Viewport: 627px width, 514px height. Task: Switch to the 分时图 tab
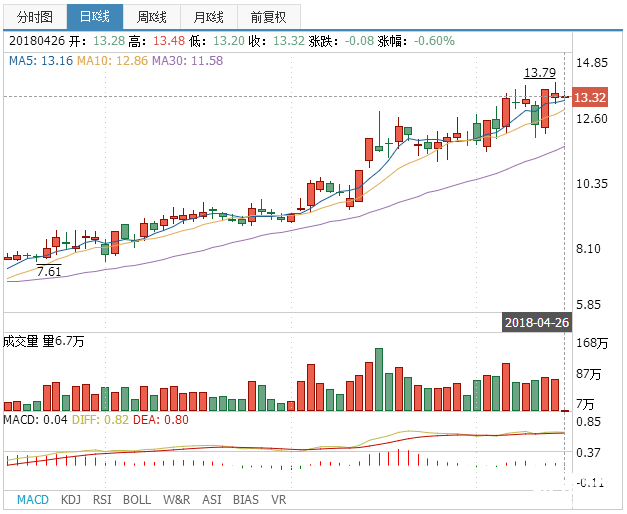35,17
